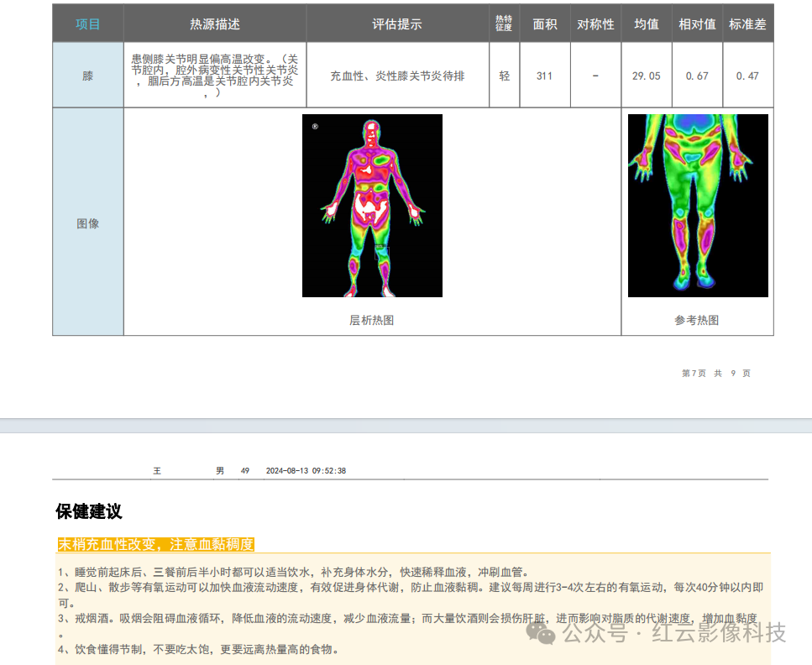Click the 热源描述 column header
Screen dimensions: 812x665
pos(215,24)
